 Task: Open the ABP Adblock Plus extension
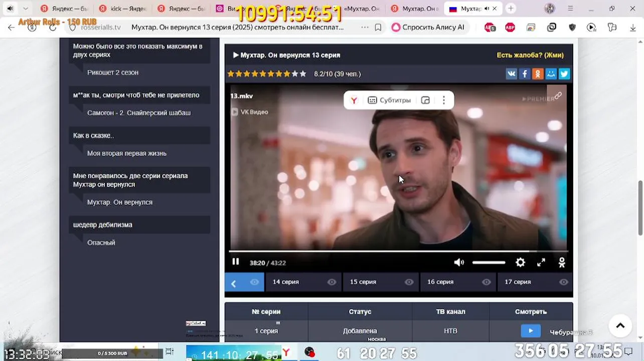(x=510, y=28)
